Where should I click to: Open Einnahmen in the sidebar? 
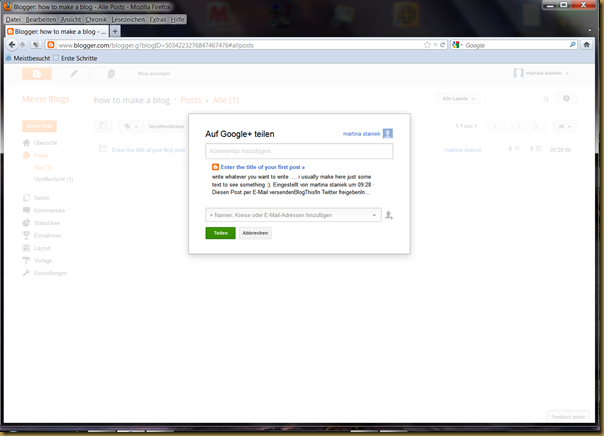point(42,235)
